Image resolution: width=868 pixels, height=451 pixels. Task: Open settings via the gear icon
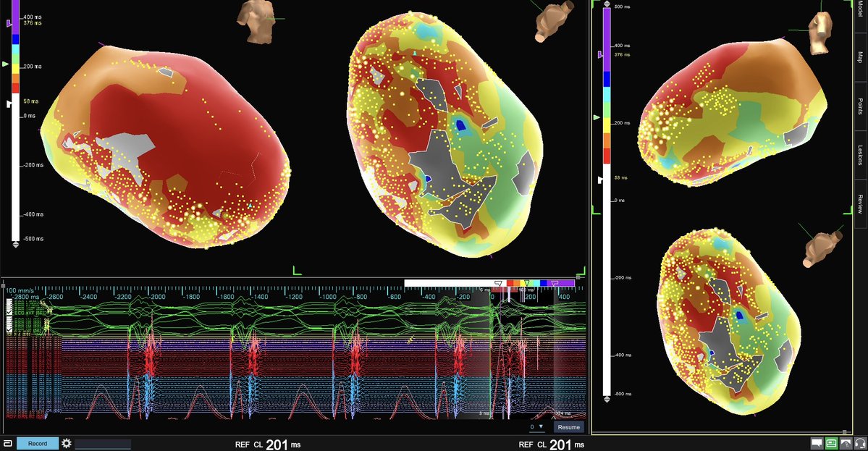tap(67, 443)
